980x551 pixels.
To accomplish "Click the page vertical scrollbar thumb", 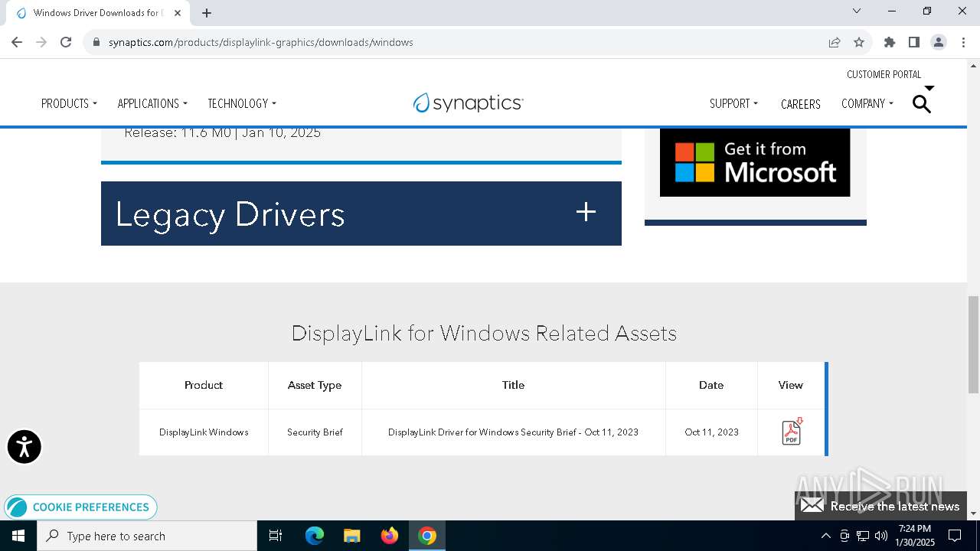I will 973,345.
